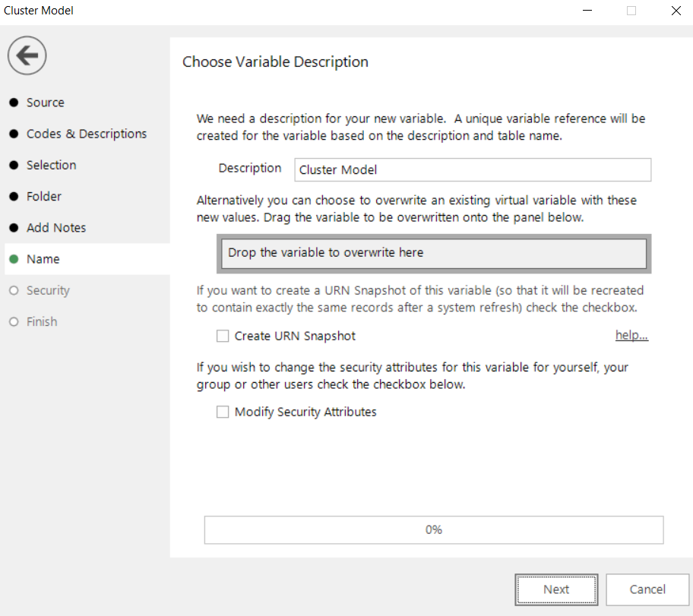The height and width of the screenshot is (616, 693).
Task: Go back with the circular arrow icon
Action: (x=27, y=55)
